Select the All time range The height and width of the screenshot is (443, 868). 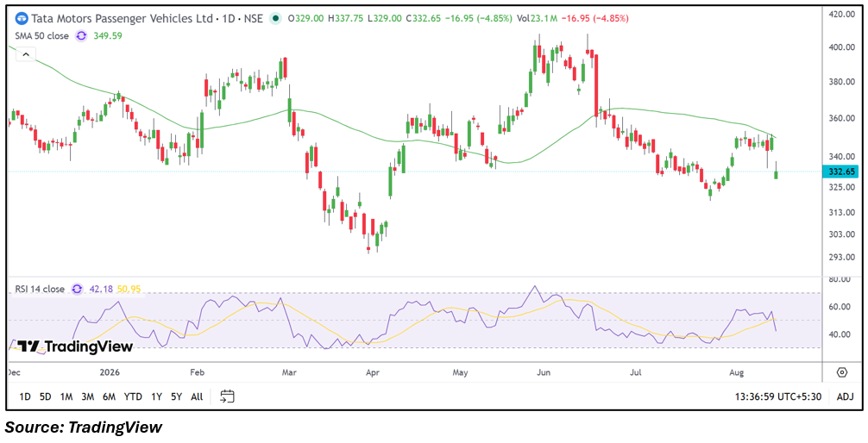(197, 396)
